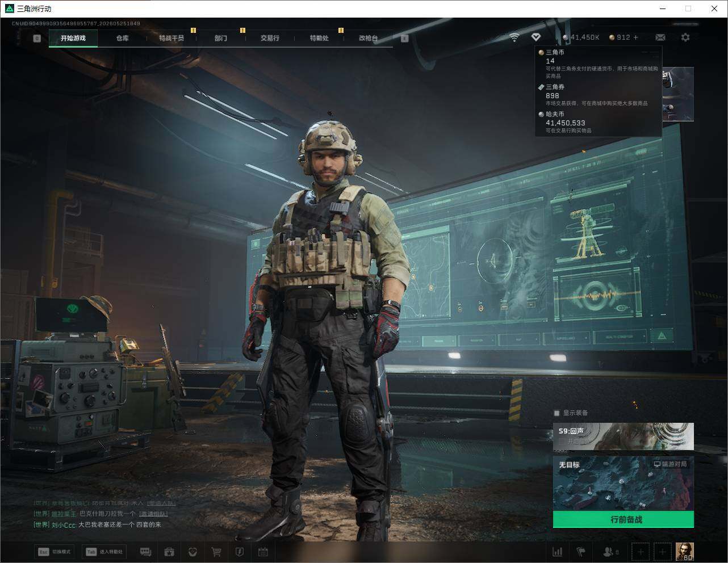Open the player avatar profile
This screenshot has height=563, width=728.
point(685,552)
